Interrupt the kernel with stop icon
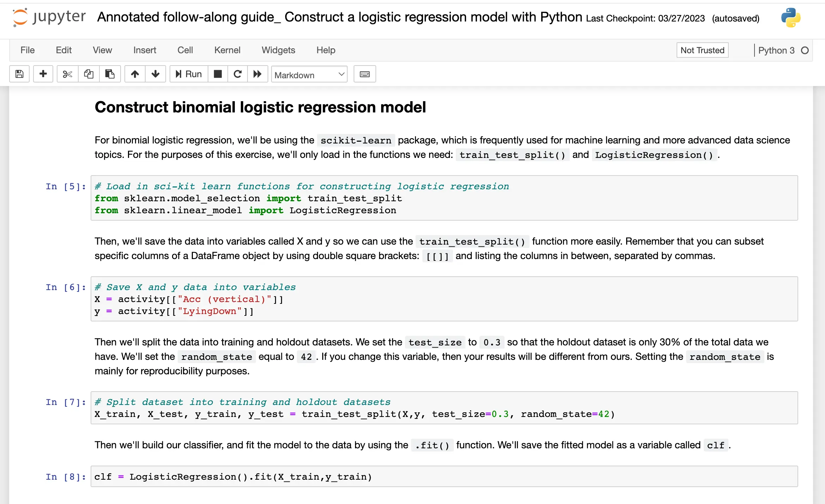Screen dimensions: 825x504 coord(218,74)
